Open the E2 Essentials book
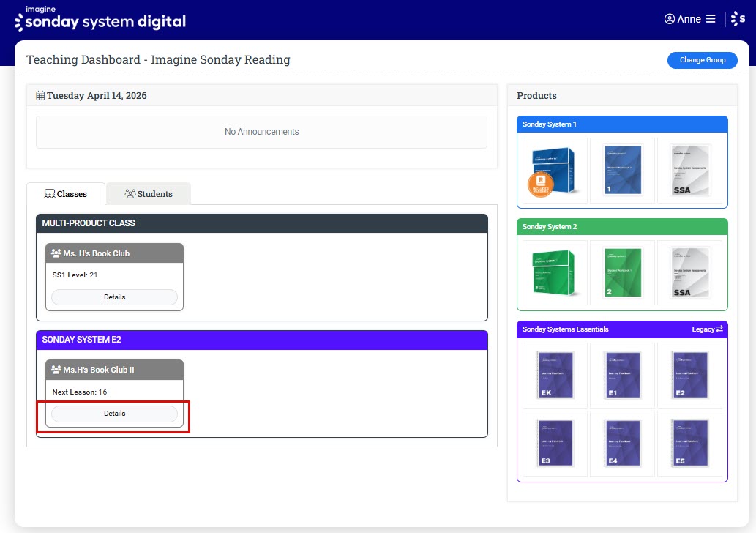Image resolution: width=756 pixels, height=533 pixels. [690, 375]
